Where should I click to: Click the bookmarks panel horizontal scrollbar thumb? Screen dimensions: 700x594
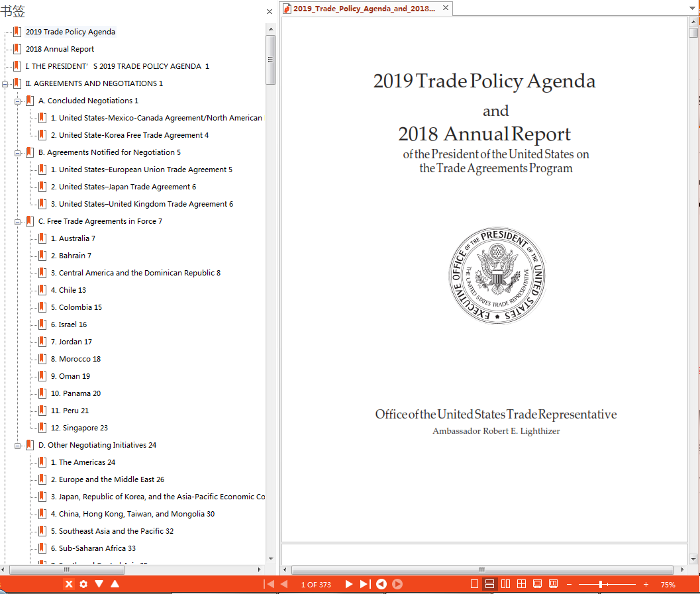click(66, 570)
